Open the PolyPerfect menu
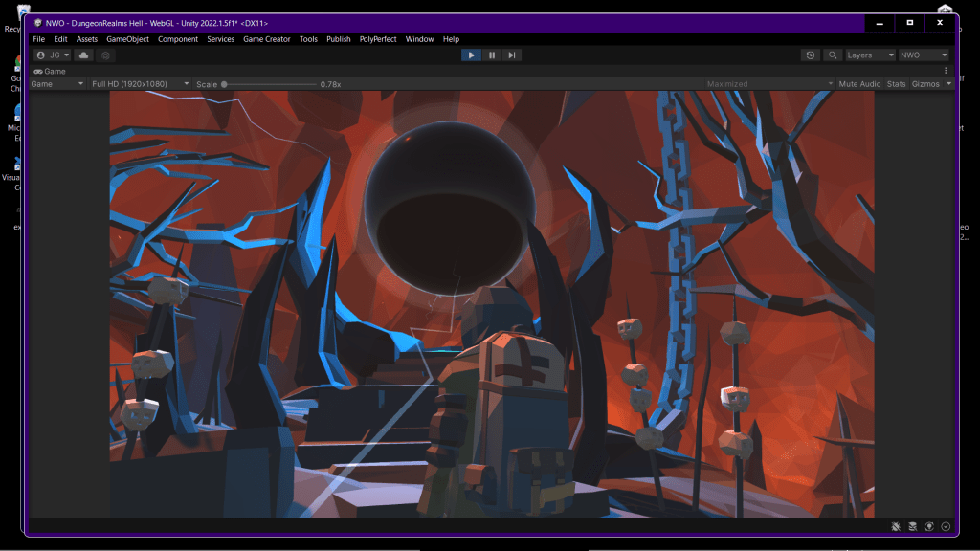980x551 pixels. (378, 39)
